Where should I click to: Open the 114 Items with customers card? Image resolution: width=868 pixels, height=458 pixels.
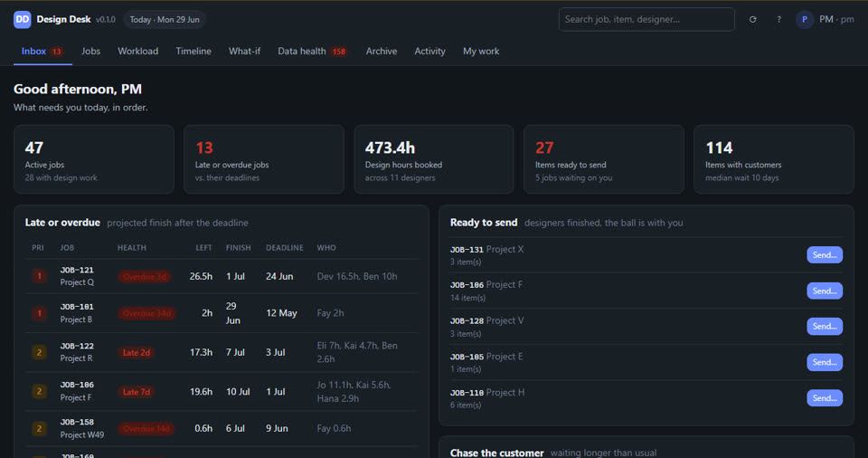pos(773,159)
